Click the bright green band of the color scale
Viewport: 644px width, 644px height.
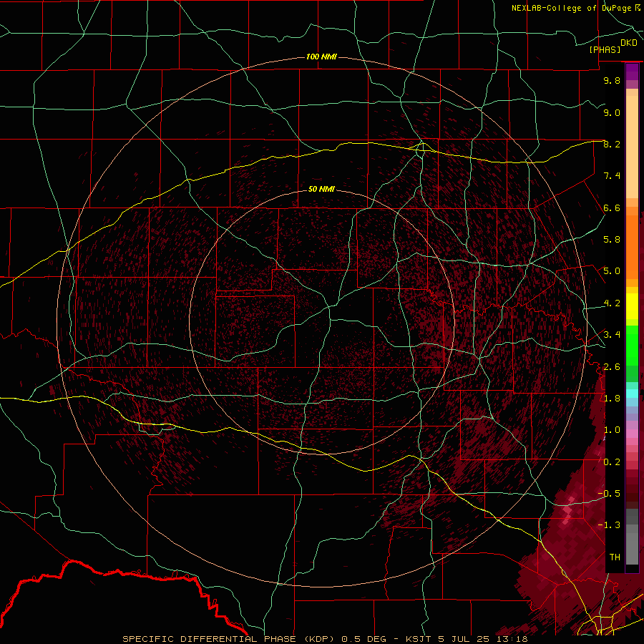coord(632,345)
